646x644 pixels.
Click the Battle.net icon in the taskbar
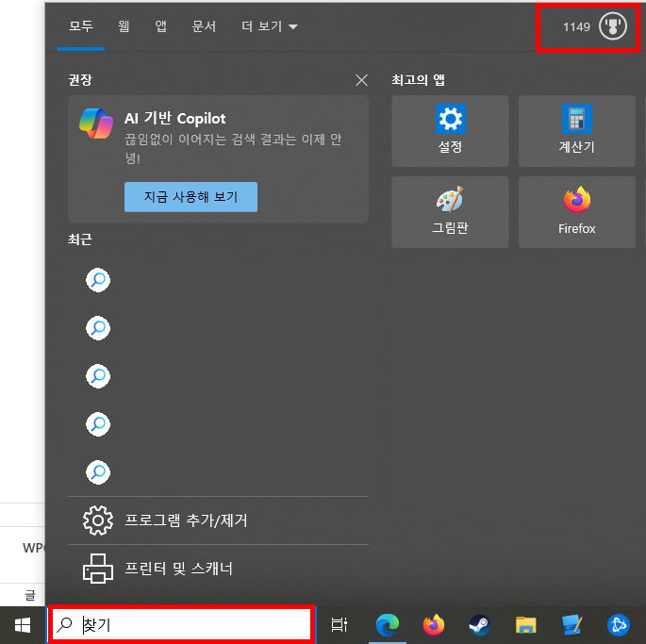[619, 624]
